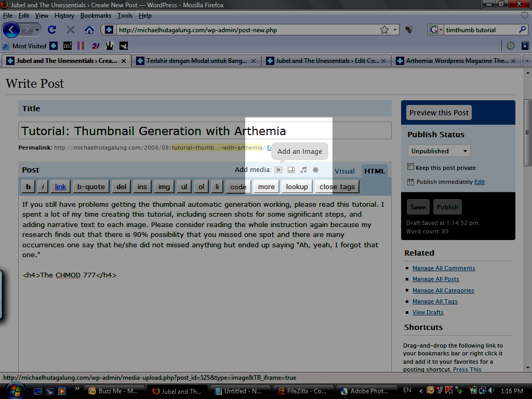Click the Add Media starburst icon
Image resolution: width=532 pixels, height=399 pixels.
[315, 170]
